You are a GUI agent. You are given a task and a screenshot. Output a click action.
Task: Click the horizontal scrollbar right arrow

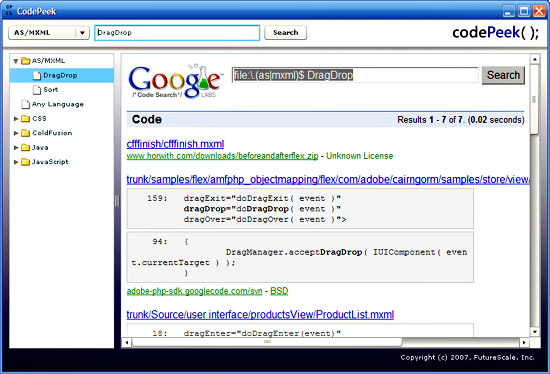[524, 342]
